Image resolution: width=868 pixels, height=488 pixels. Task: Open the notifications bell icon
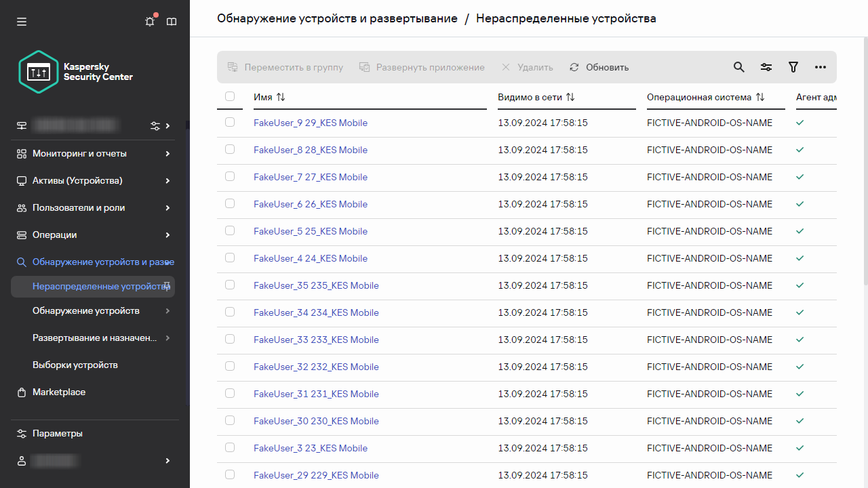coord(150,22)
